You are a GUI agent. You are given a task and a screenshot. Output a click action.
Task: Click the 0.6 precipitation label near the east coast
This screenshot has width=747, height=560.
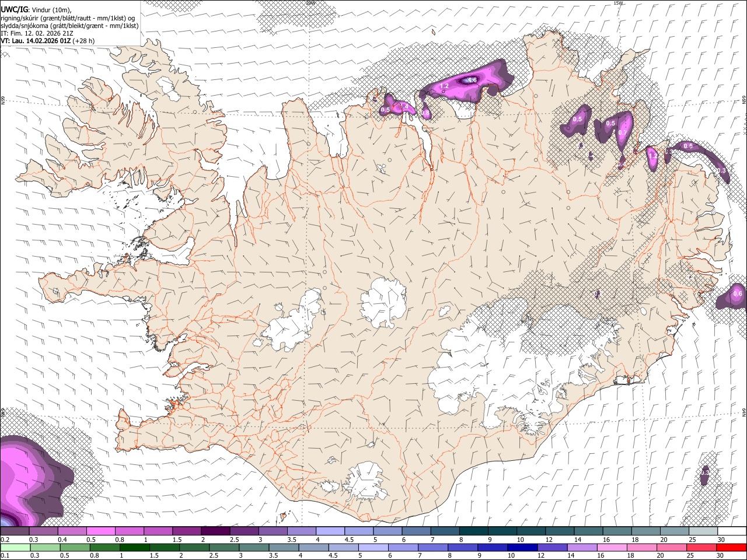pos(738,293)
